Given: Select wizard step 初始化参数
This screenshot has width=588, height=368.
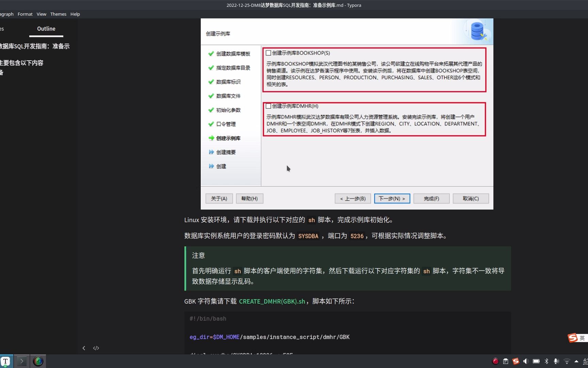Looking at the screenshot, I should pyautogui.click(x=228, y=110).
